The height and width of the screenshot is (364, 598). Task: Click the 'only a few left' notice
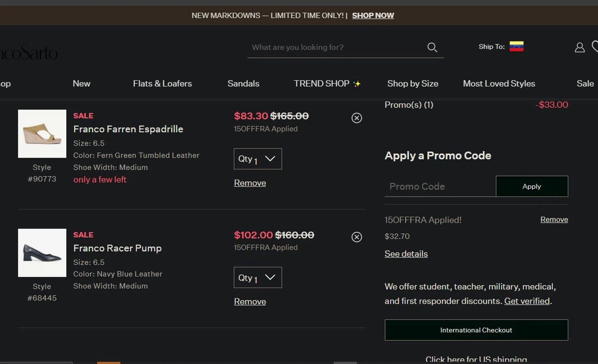click(x=100, y=180)
